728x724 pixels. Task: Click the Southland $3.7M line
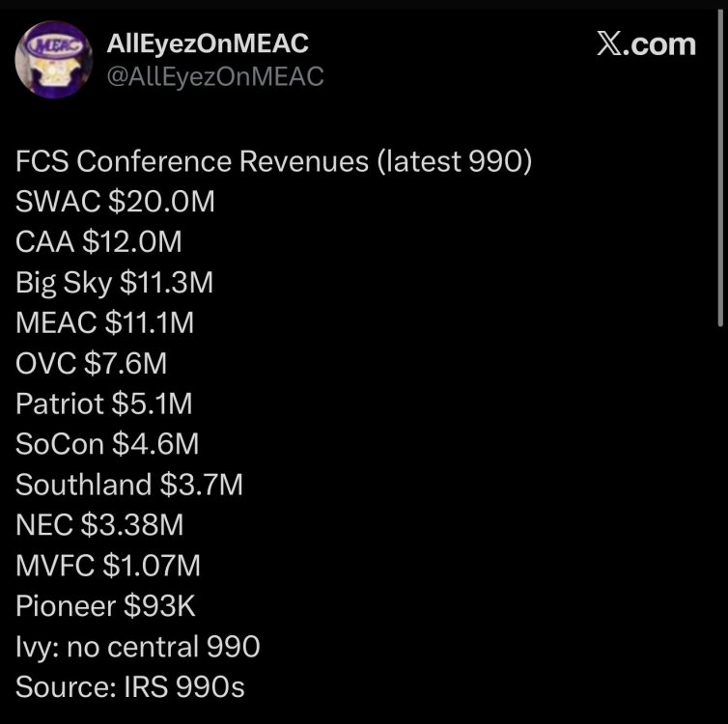pyautogui.click(x=129, y=485)
